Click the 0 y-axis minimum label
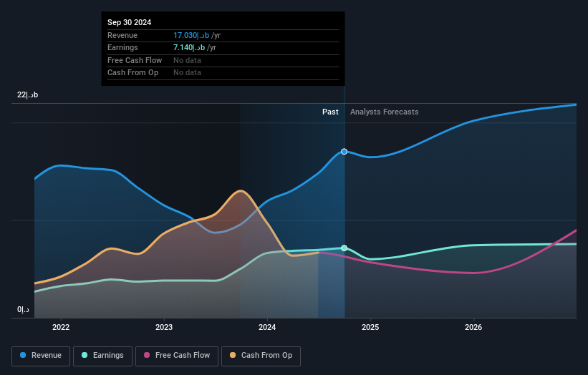 coord(23,309)
